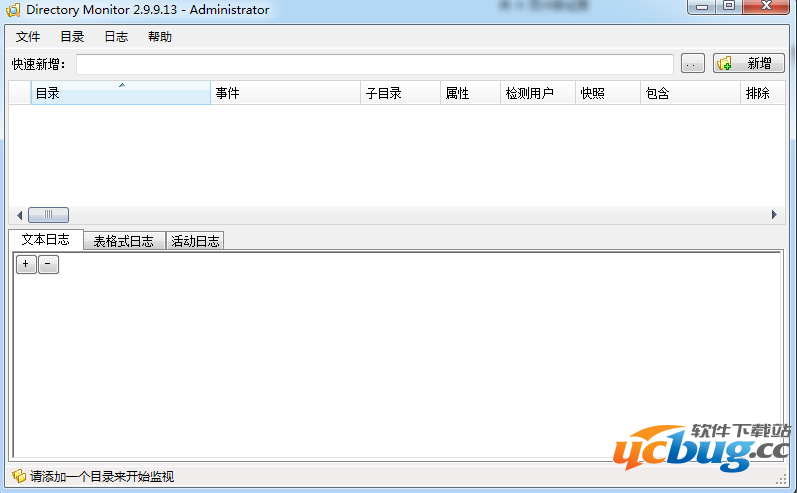Click the status text 请添加一个目录来开始监视

tap(102, 476)
